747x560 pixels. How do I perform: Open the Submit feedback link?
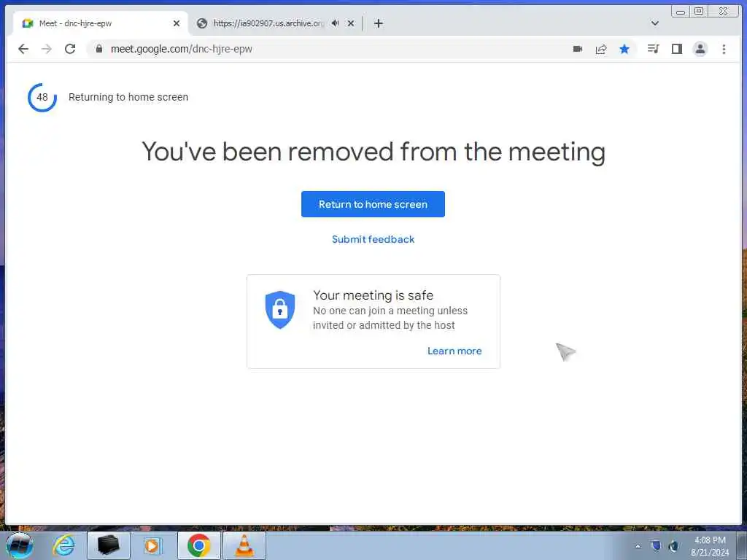click(373, 239)
